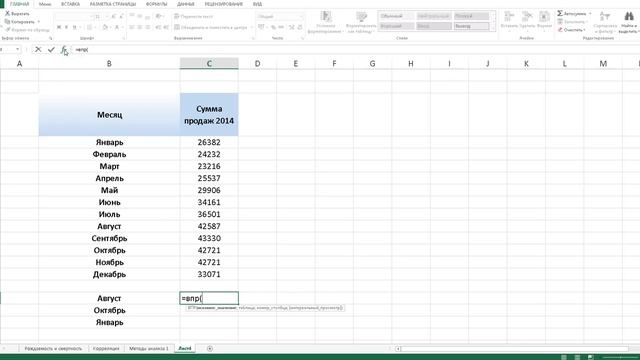
Task: Apply the Вывод (Output) cell style
Action: tap(471, 26)
